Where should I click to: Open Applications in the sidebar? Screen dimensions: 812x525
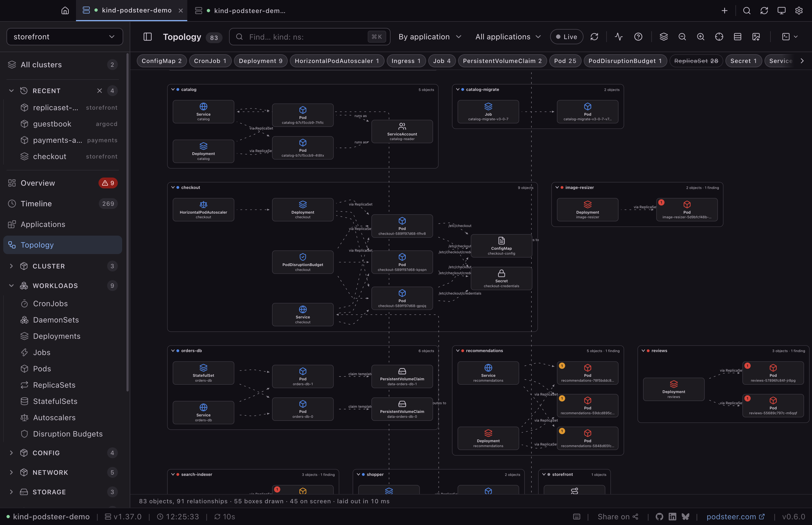coord(63,224)
